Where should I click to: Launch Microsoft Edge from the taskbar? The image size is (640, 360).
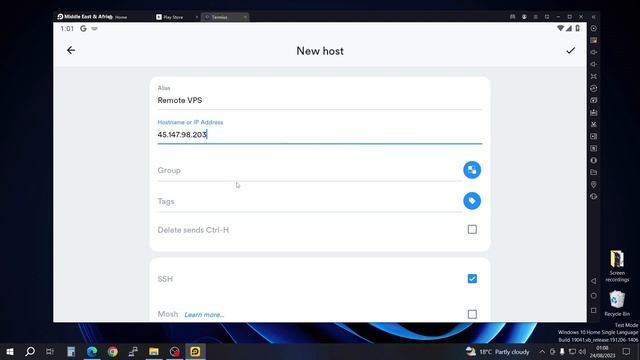coord(92,351)
